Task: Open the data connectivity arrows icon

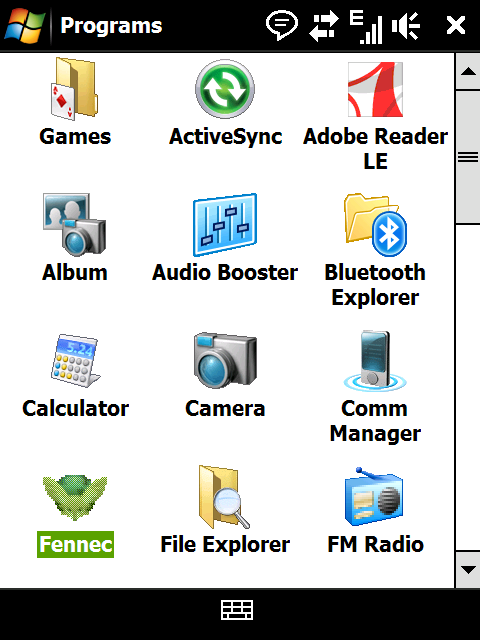Action: tap(324, 26)
